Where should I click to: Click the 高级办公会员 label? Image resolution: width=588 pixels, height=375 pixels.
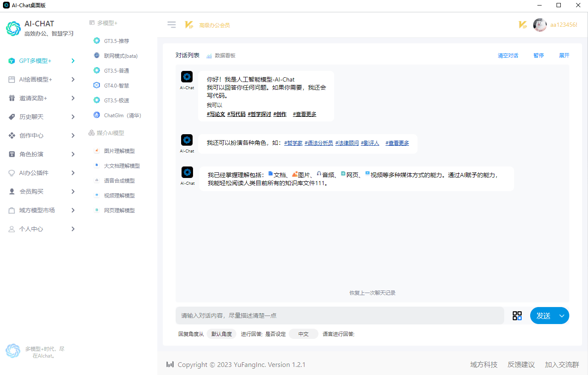point(215,25)
